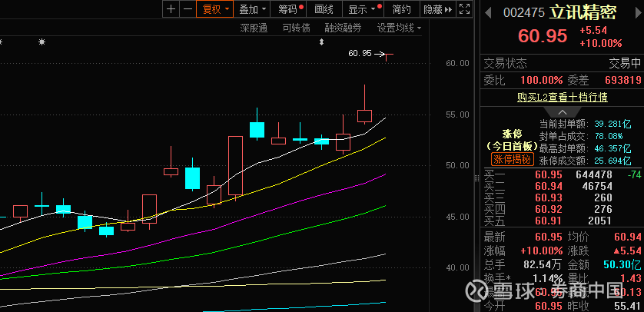Click the 总手 value 82.54万
Image resolution: width=644 pixels, height=312 pixels.
[x=542, y=264]
